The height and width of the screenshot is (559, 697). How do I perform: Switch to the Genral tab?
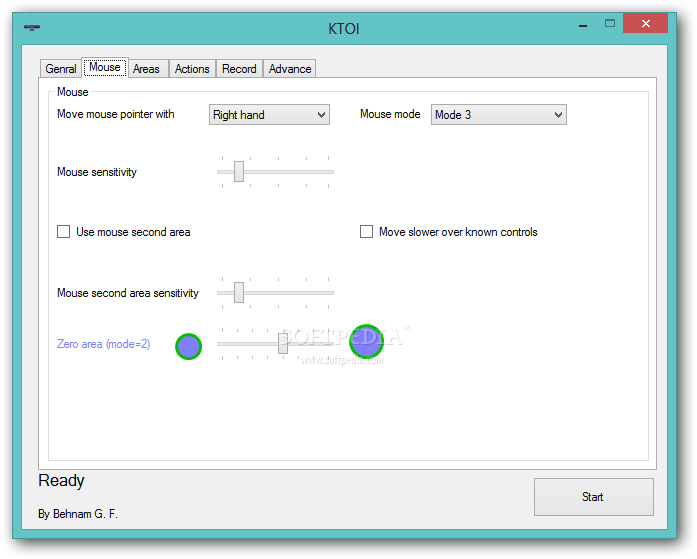point(61,69)
